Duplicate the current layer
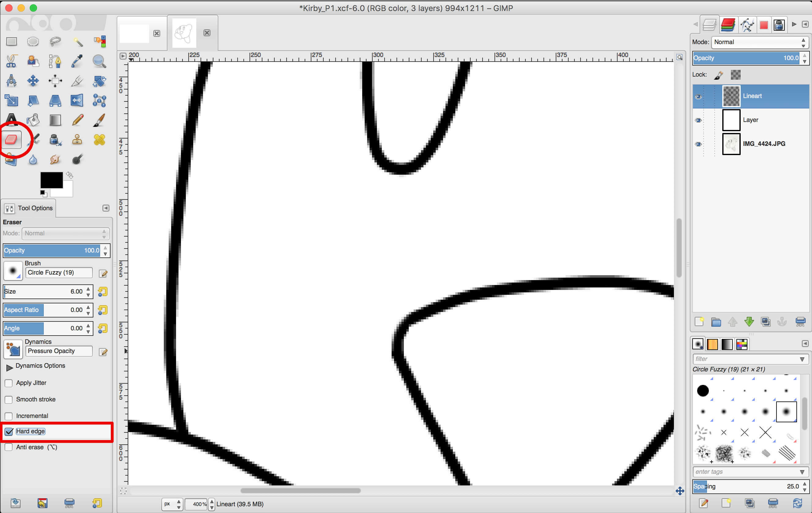The width and height of the screenshot is (812, 513). point(766,322)
